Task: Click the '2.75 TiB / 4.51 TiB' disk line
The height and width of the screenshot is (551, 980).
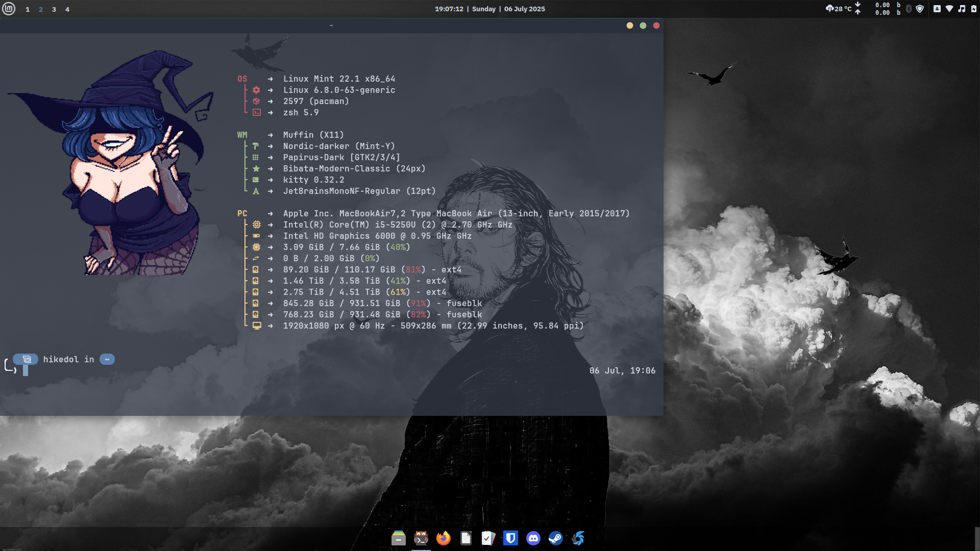Action: [364, 292]
